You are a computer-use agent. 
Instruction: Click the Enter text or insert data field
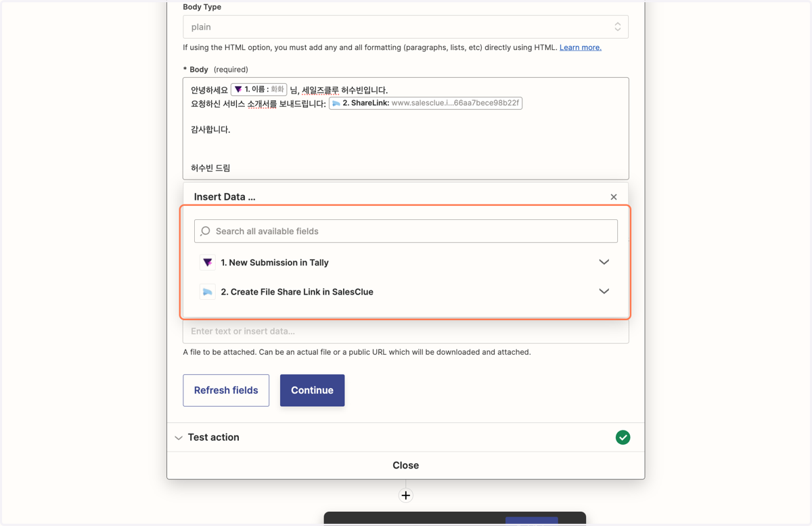pos(406,331)
